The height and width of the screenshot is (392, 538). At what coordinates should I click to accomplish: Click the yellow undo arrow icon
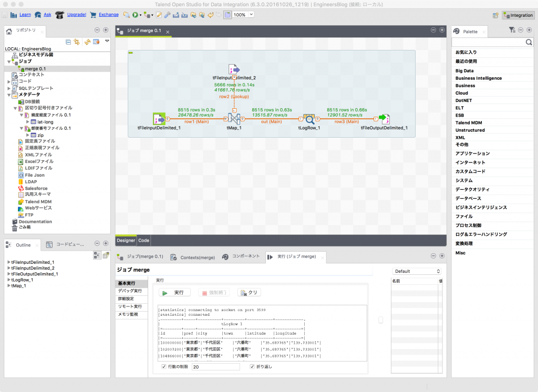(x=210, y=15)
